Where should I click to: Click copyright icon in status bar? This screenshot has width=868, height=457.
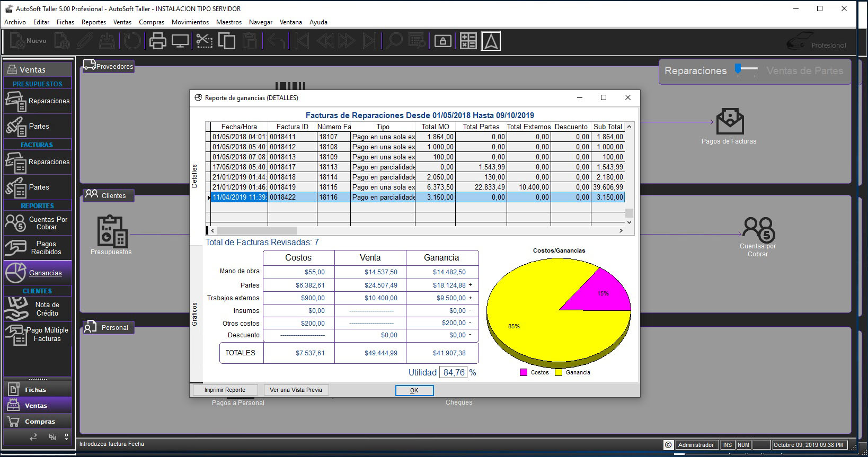coord(668,445)
